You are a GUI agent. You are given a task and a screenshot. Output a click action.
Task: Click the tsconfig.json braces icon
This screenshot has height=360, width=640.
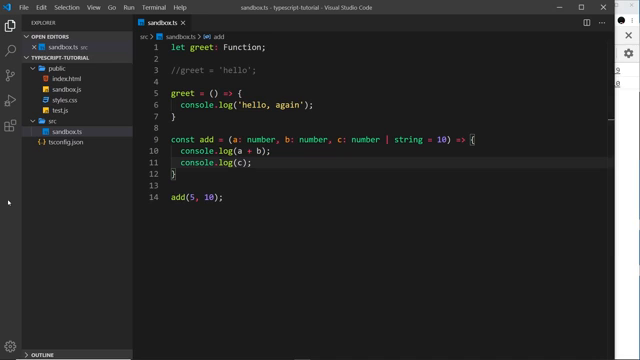pos(42,142)
